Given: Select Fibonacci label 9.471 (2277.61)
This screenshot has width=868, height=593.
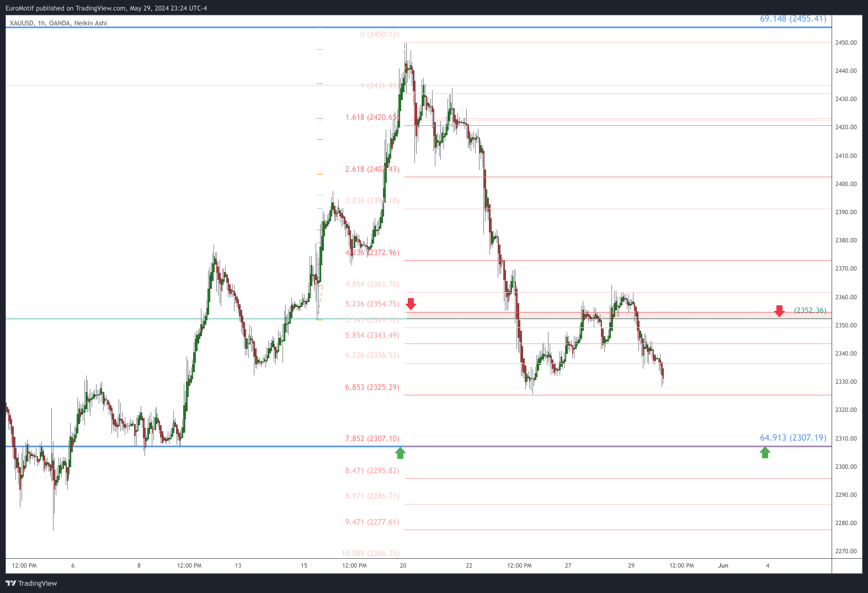Looking at the screenshot, I should 372,522.
